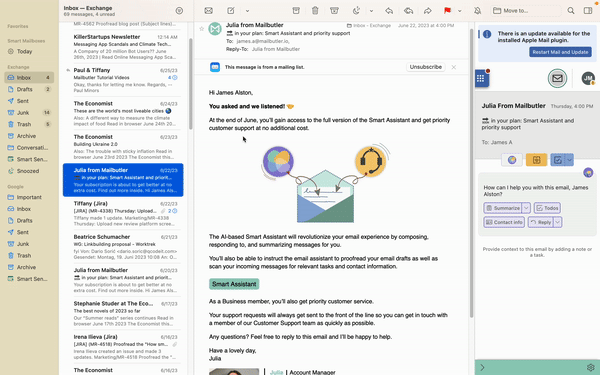Open the Exchange Trash folder
The width and height of the screenshot is (600, 375).
[x=29, y=124]
